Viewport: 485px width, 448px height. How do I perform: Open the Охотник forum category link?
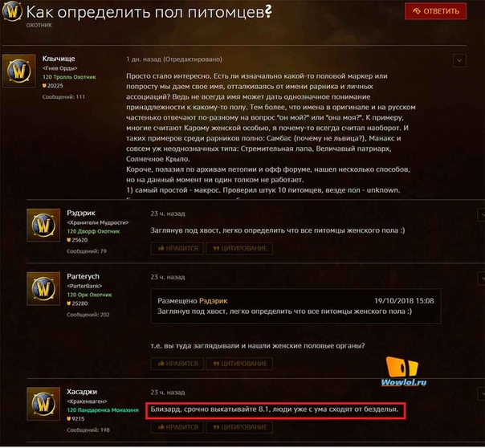pos(39,25)
